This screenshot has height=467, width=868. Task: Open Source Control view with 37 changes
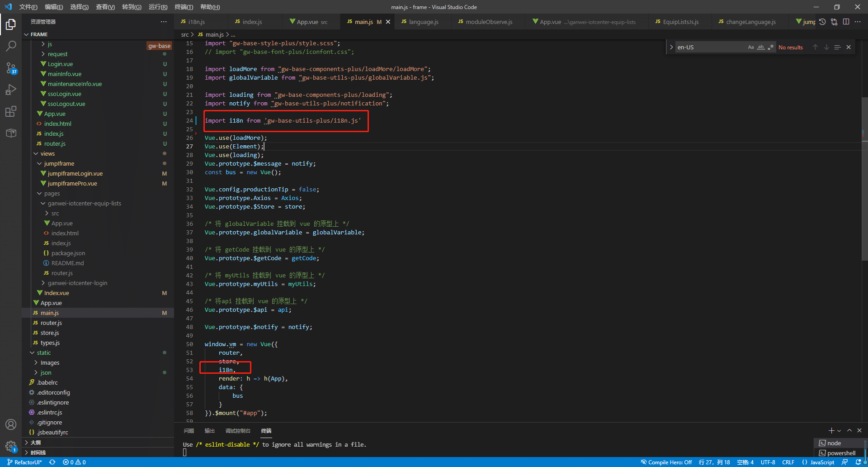11,68
